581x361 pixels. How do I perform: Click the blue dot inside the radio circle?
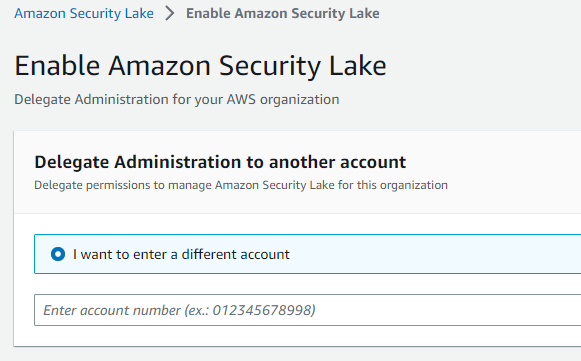[x=58, y=254]
